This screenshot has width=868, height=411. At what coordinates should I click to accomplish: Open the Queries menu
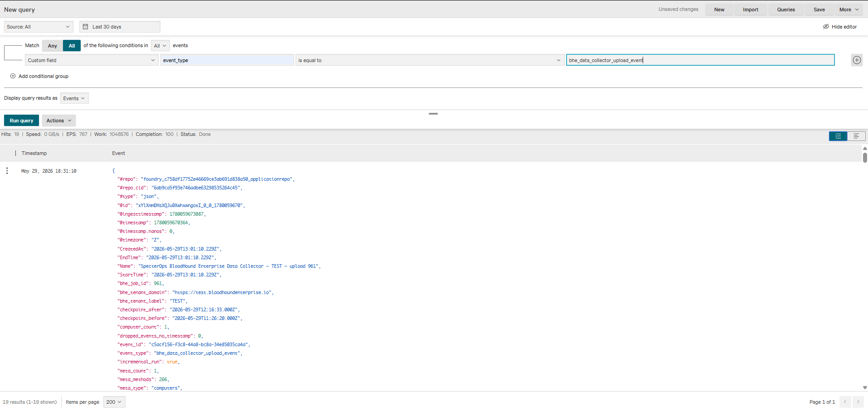(786, 10)
